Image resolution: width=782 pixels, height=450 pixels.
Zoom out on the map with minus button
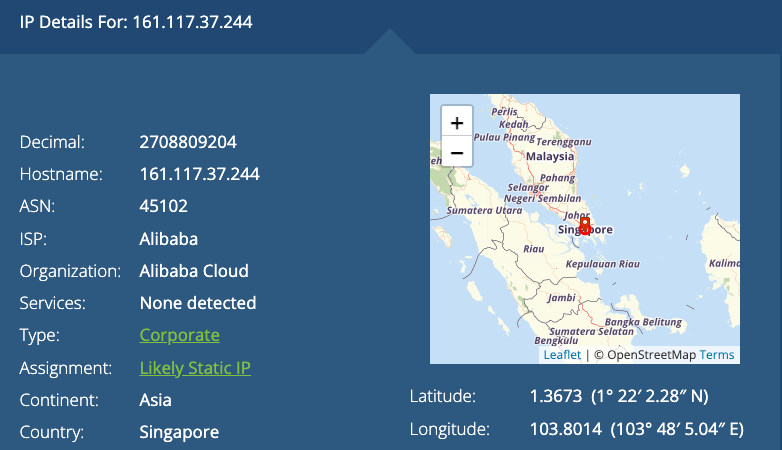(457, 152)
